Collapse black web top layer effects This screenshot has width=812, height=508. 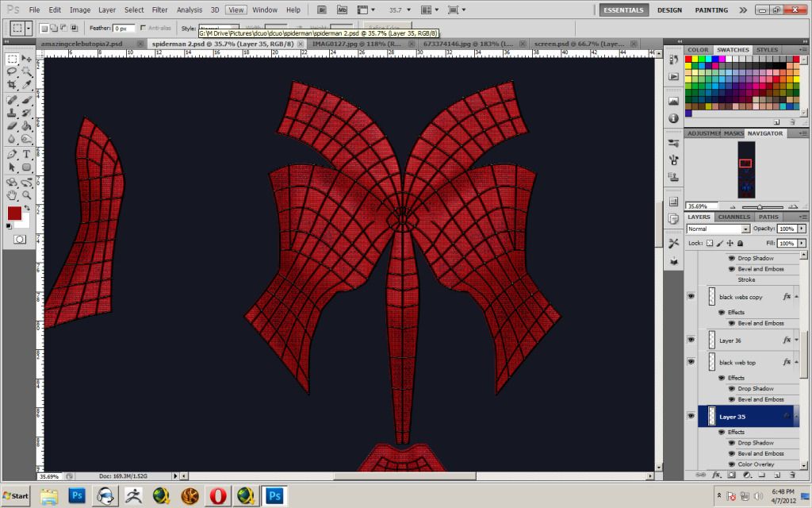(x=796, y=362)
